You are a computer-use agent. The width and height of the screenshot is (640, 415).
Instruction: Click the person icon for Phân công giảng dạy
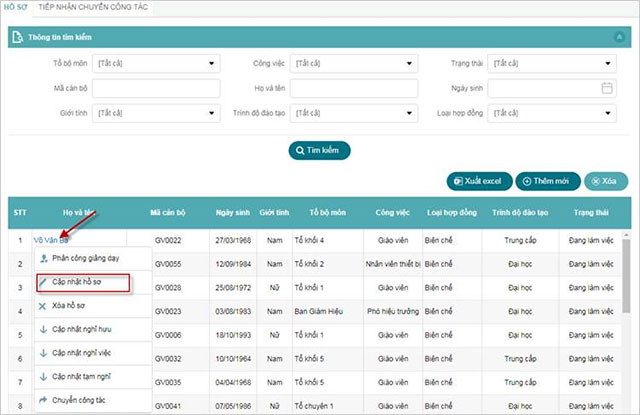[43, 259]
